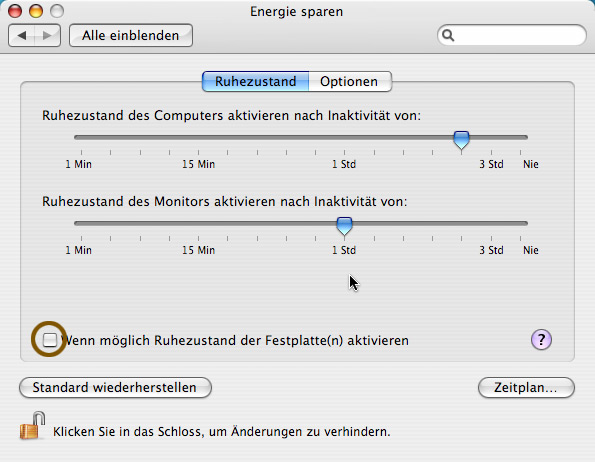Set monitor sleep slider to 15 Min

198,223
